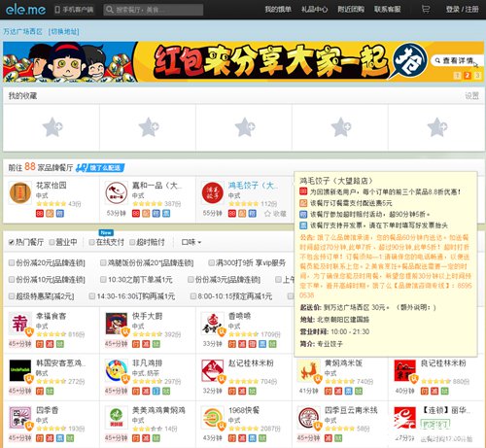The width and height of the screenshot is (486, 448).
Task: Click the last add-favorite star slot
Action: pyautogui.click(x=436, y=127)
